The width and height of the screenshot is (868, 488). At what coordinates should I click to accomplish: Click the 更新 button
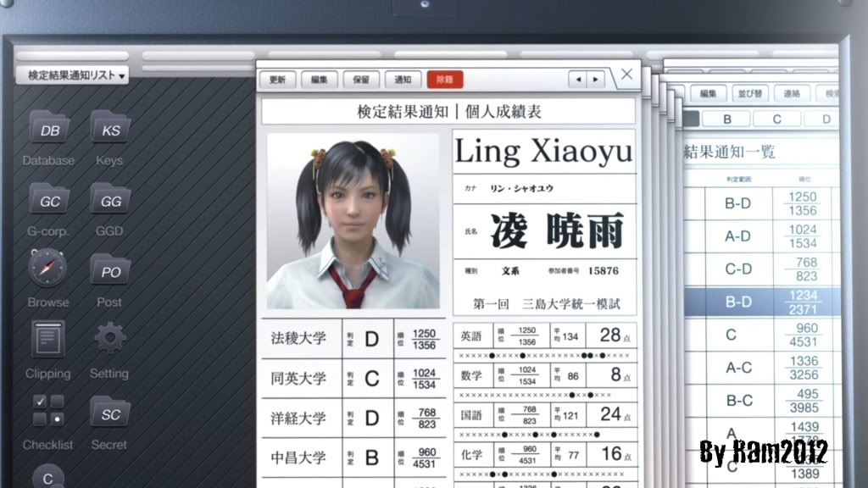[277, 80]
